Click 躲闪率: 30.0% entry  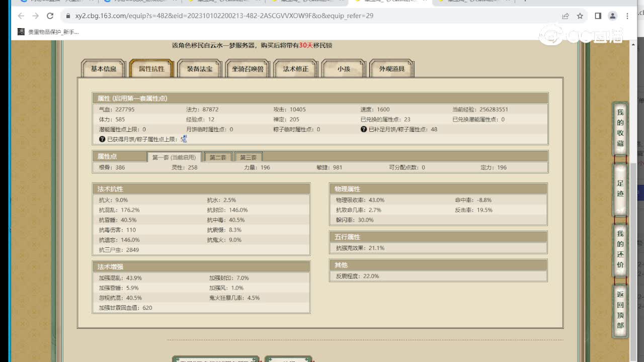click(x=355, y=220)
